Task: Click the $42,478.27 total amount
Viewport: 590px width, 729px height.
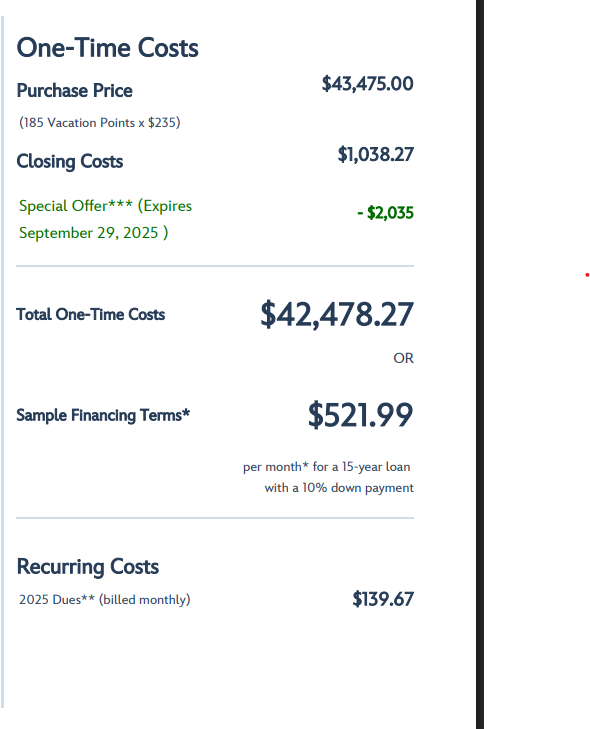Action: pyautogui.click(x=337, y=315)
